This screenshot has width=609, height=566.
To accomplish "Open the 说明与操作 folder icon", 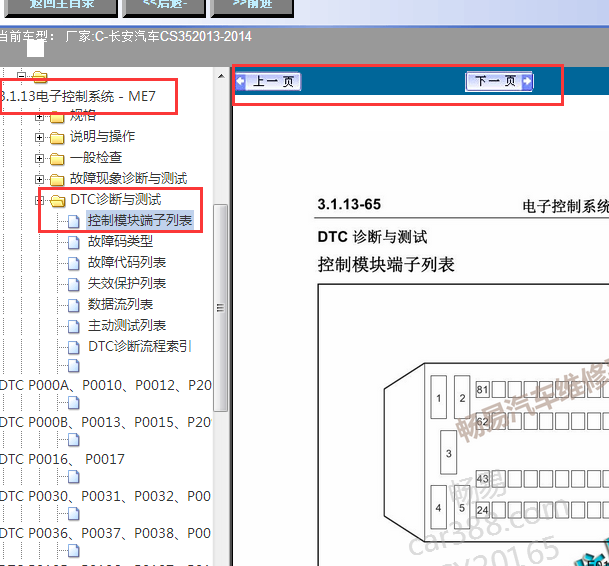I will (x=57, y=138).
